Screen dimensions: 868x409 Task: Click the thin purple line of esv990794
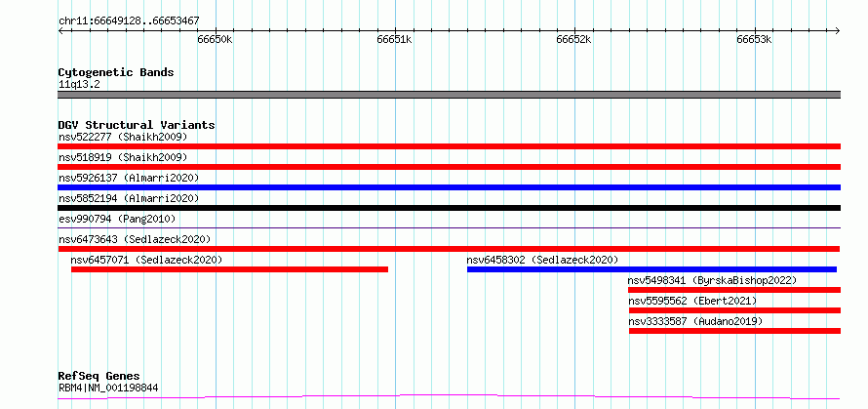point(449,227)
